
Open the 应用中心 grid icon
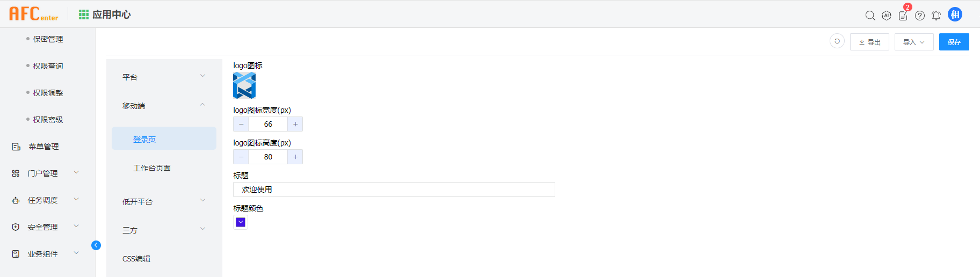tap(84, 14)
